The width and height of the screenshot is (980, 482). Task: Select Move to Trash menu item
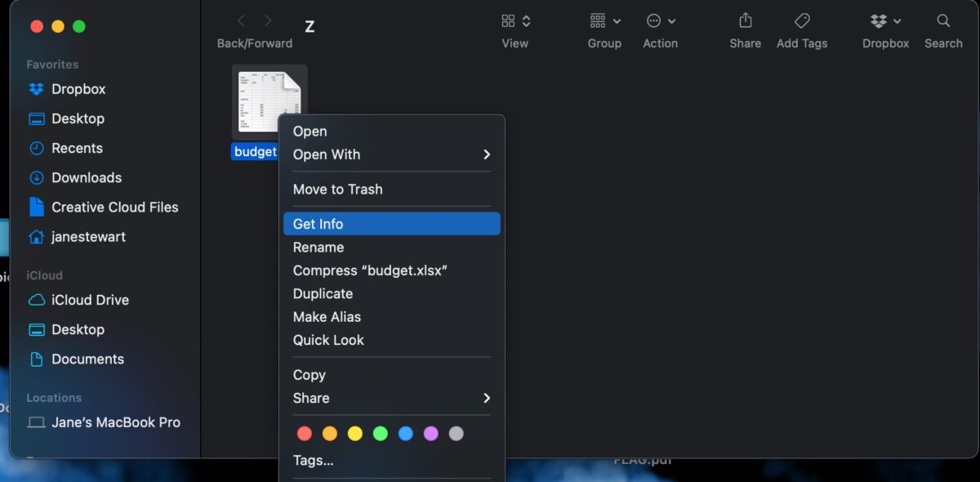coord(338,189)
